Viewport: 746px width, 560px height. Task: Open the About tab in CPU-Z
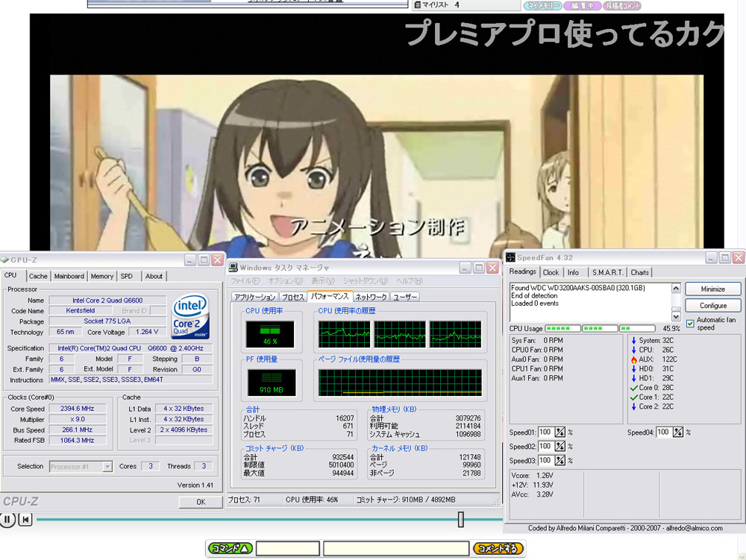[x=154, y=276]
